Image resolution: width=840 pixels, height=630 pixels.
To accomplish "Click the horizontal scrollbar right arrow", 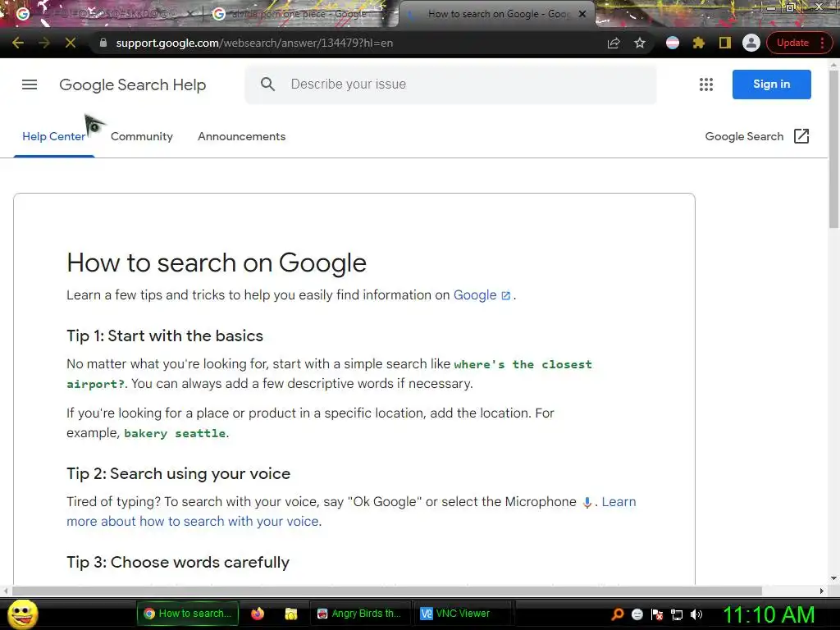I will click(822, 591).
